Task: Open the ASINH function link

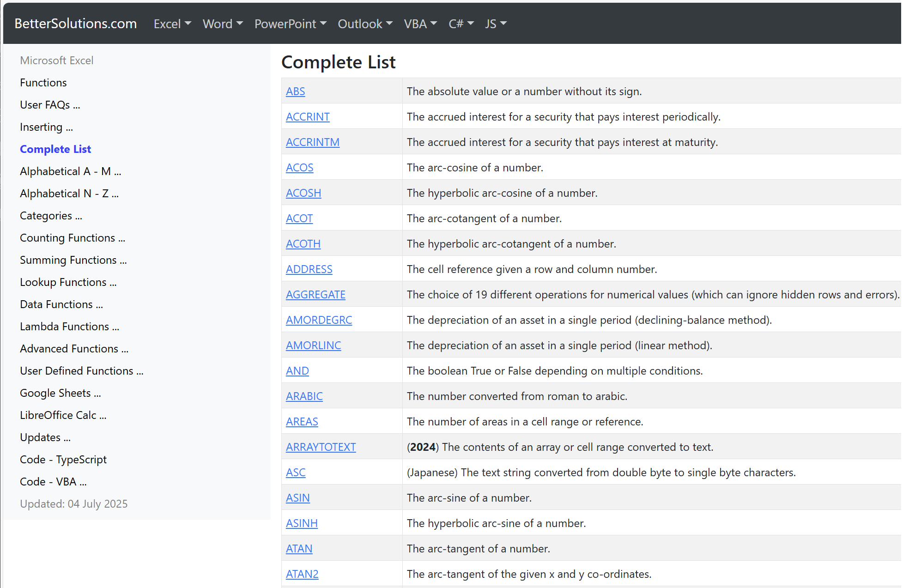Action: (302, 523)
